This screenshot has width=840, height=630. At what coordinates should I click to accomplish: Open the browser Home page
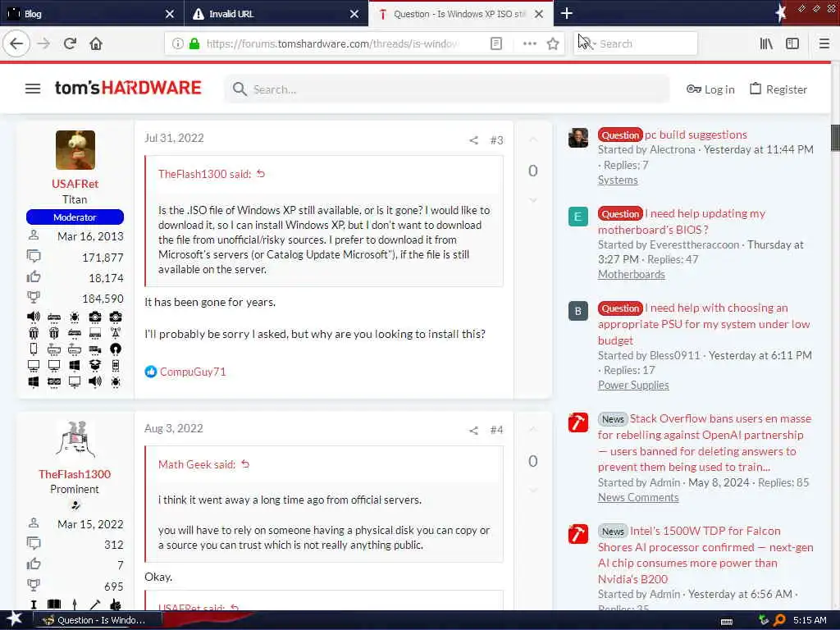pos(96,43)
